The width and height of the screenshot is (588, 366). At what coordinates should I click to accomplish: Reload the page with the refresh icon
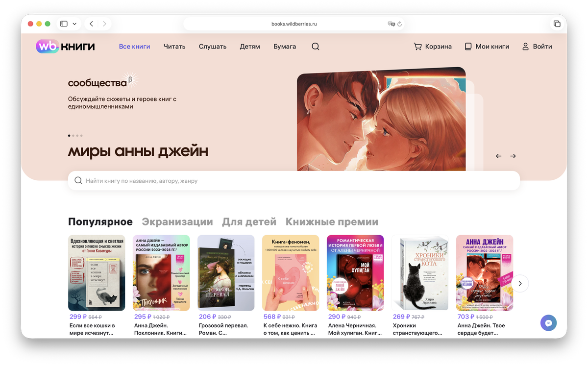399,23
